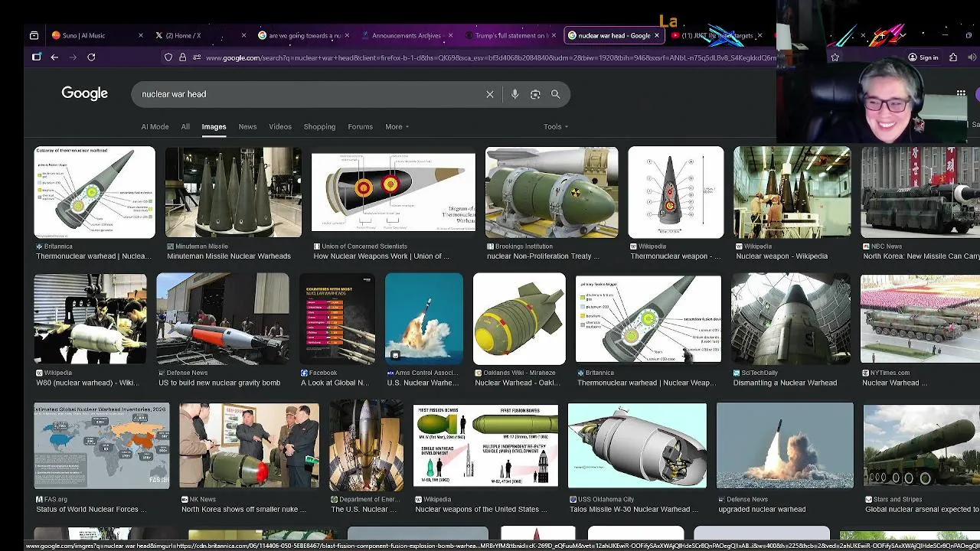Viewport: 980px width, 551px height.
Task: Open Arms Control submarine missile launch image
Action: 424,318
